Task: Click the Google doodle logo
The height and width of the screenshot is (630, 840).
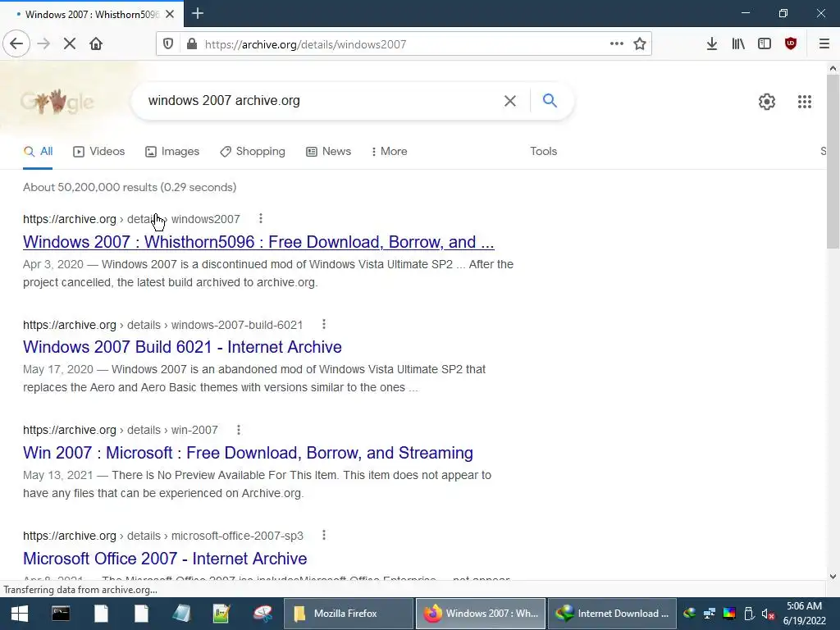Action: [57, 101]
